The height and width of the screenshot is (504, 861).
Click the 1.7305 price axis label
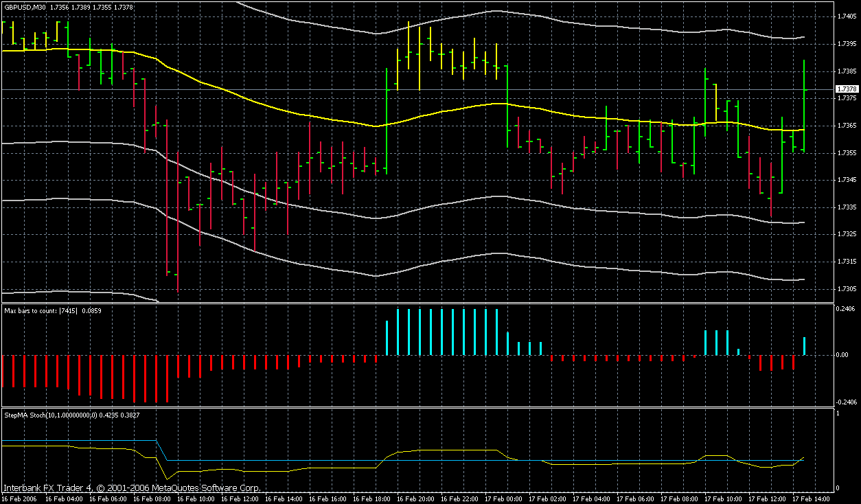point(847,289)
